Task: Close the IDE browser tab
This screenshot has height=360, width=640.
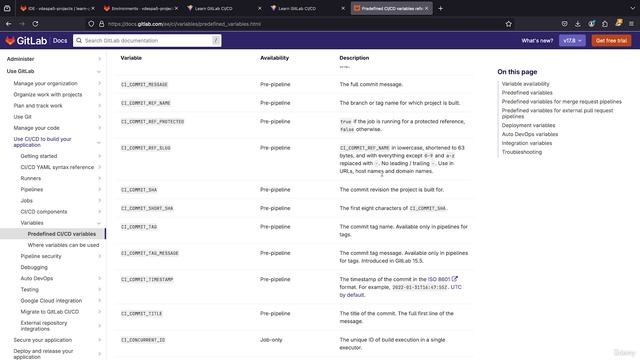Action: (93, 8)
